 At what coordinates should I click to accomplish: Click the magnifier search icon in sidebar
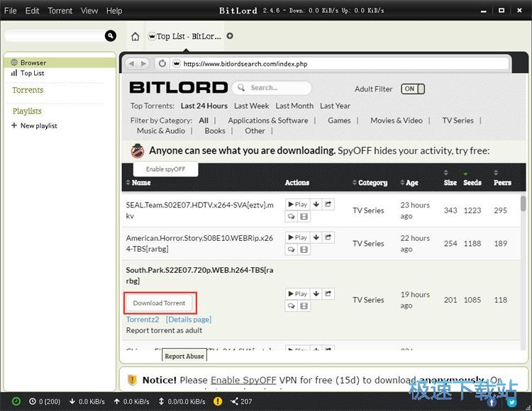[110, 35]
